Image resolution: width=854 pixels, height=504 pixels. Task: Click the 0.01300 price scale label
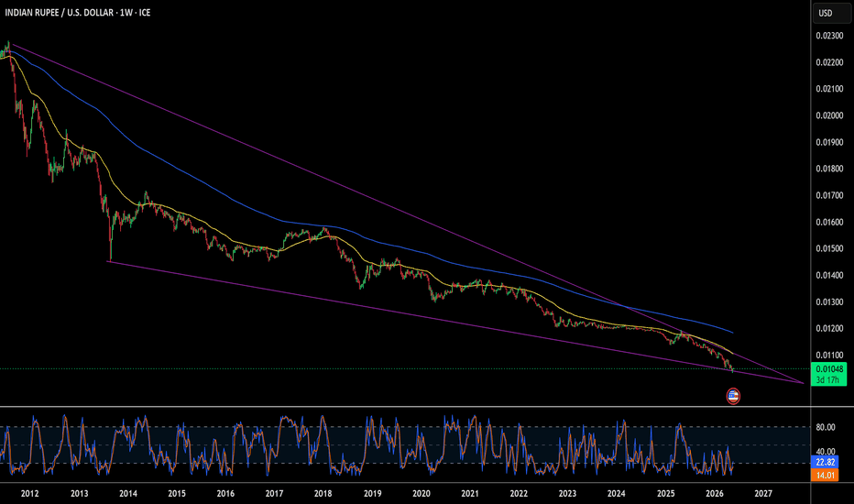coord(829,301)
